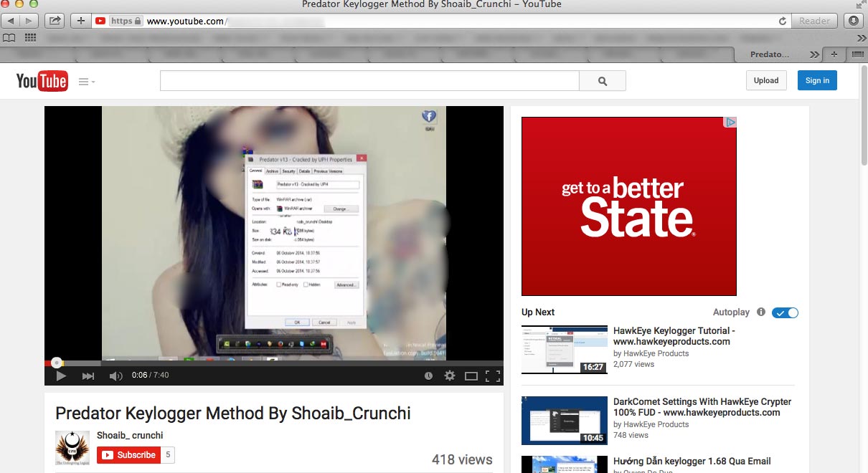Skip to next video in player controls

(x=88, y=376)
